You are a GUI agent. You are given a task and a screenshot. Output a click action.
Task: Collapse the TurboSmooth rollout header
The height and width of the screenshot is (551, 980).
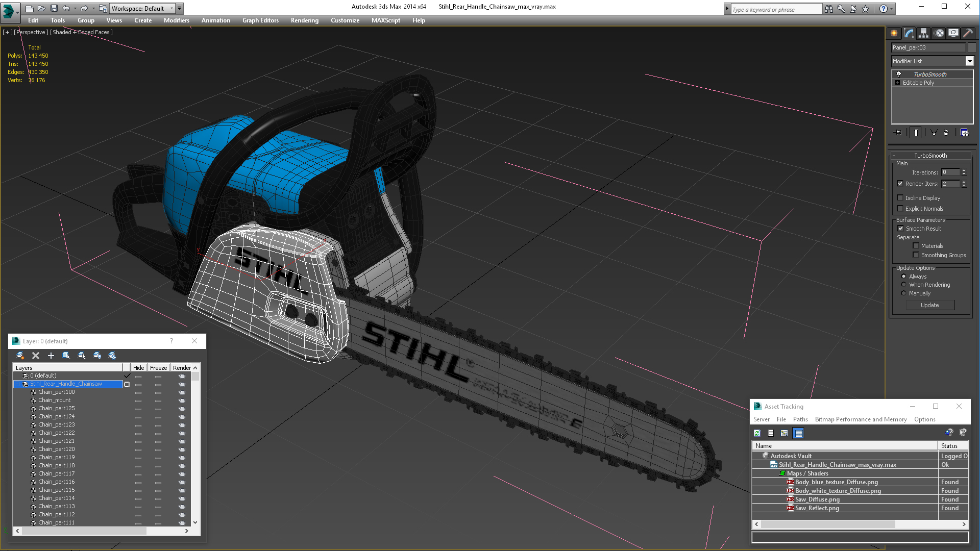click(x=930, y=156)
